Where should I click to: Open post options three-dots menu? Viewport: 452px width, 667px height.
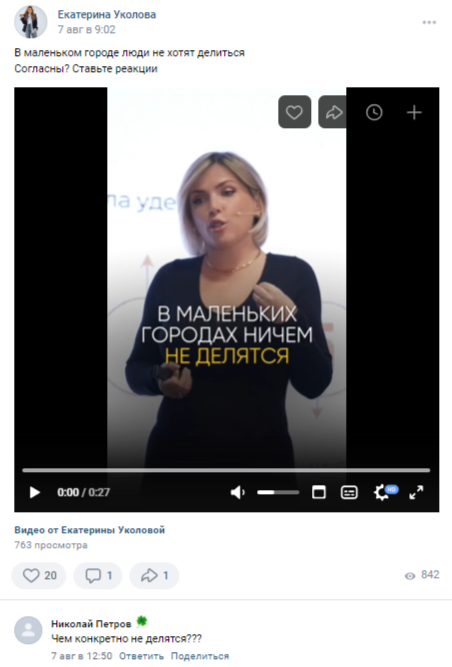coord(429,22)
